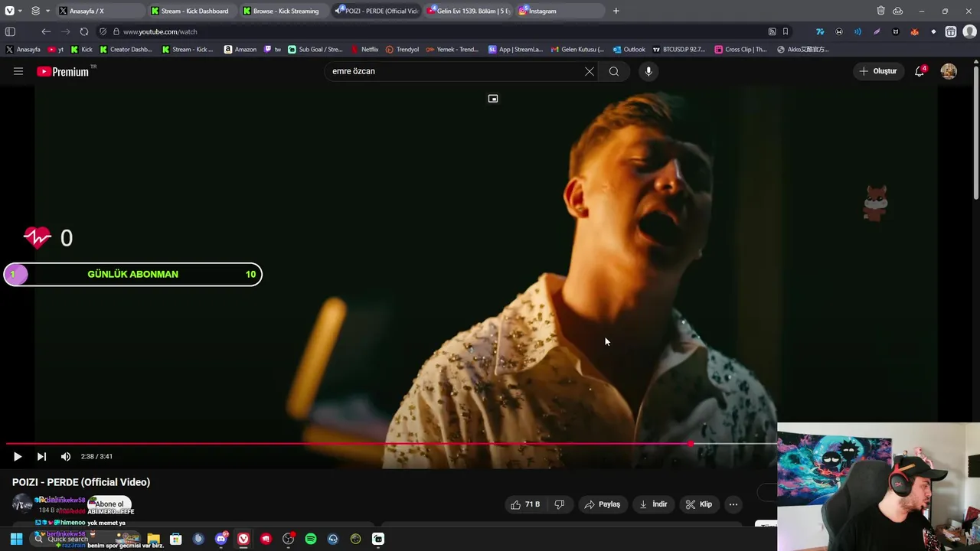The height and width of the screenshot is (551, 980).
Task: Click the miniplayer icon above the video
Action: pos(493,99)
